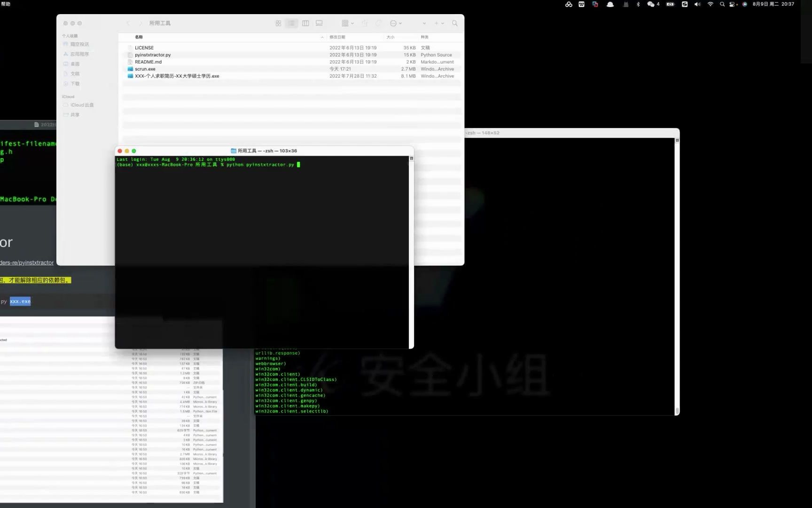Image resolution: width=812 pixels, height=508 pixels.
Task: Open the 帮助 menu
Action: pos(6,4)
